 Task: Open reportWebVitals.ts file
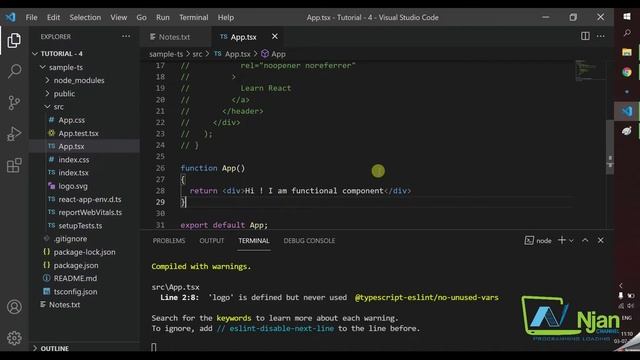point(90,212)
